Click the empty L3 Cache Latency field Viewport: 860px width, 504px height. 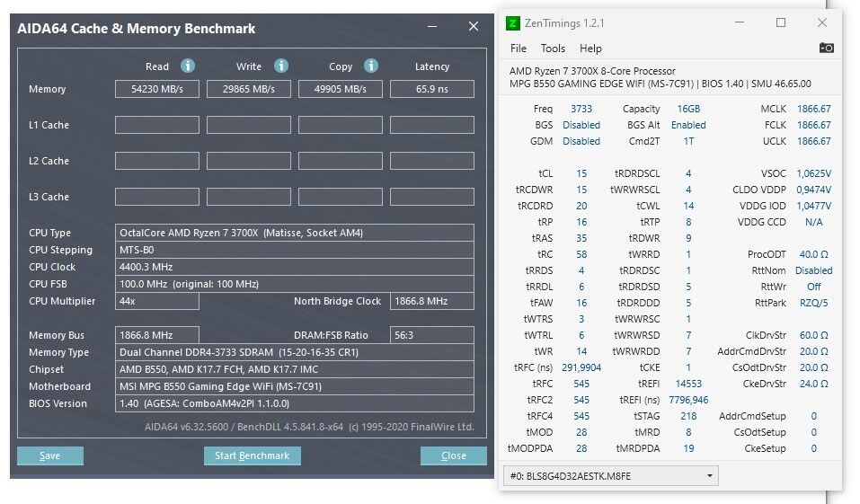[x=432, y=197]
